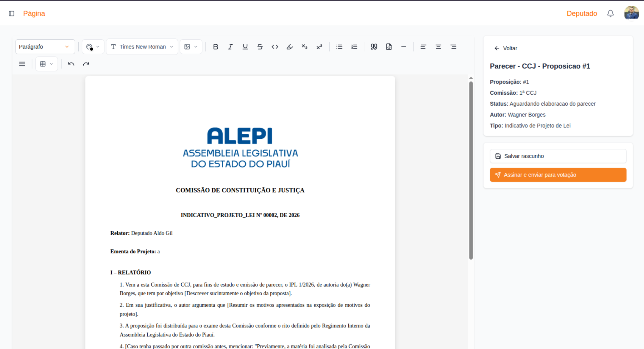Open the Parágrafo style dropdown
This screenshot has width=644, height=349.
click(45, 47)
